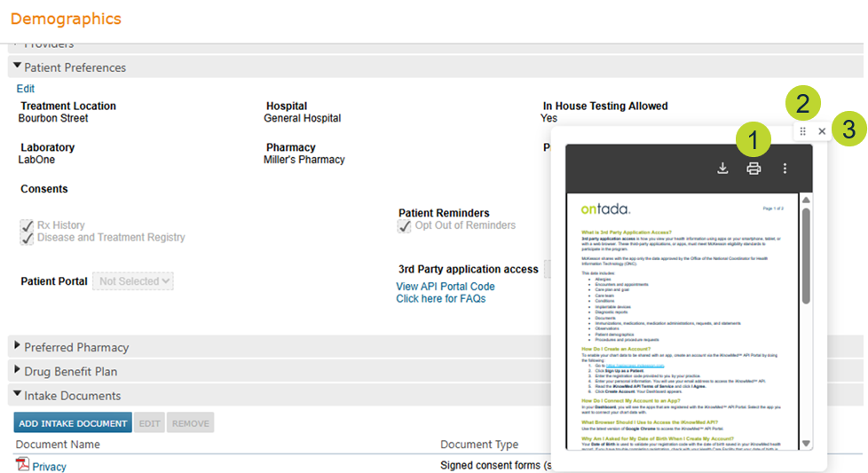
Task: Toggle Opt Out of Reminders checkbox
Action: click(x=405, y=226)
